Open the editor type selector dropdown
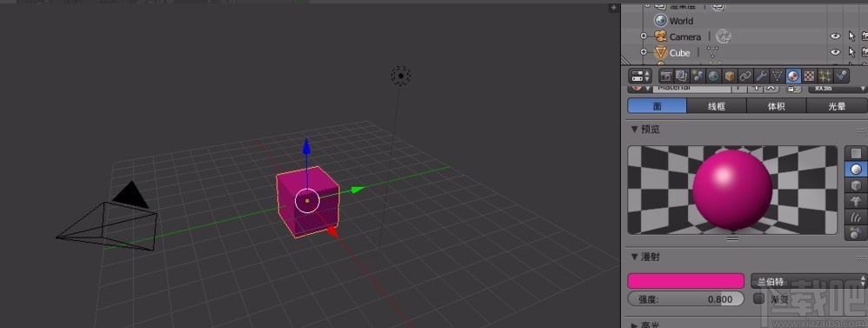 point(641,76)
